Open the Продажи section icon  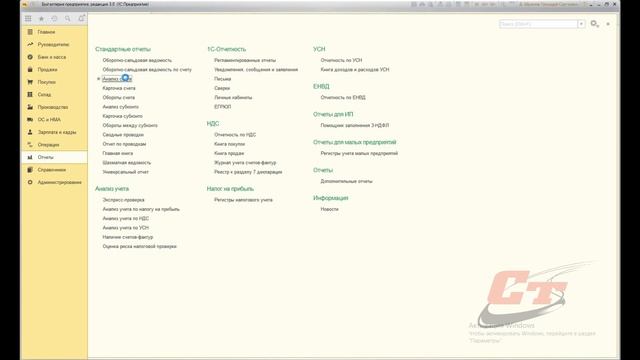click(30, 69)
